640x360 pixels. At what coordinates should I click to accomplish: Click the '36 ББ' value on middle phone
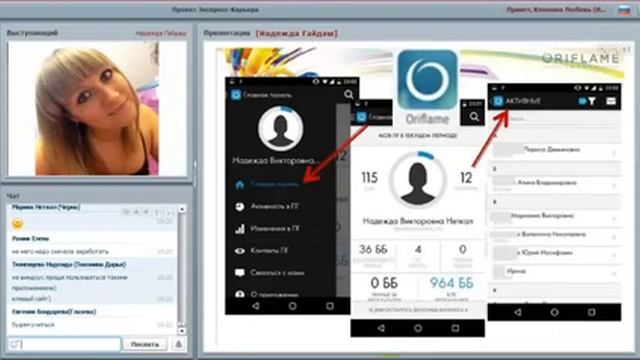(373, 249)
